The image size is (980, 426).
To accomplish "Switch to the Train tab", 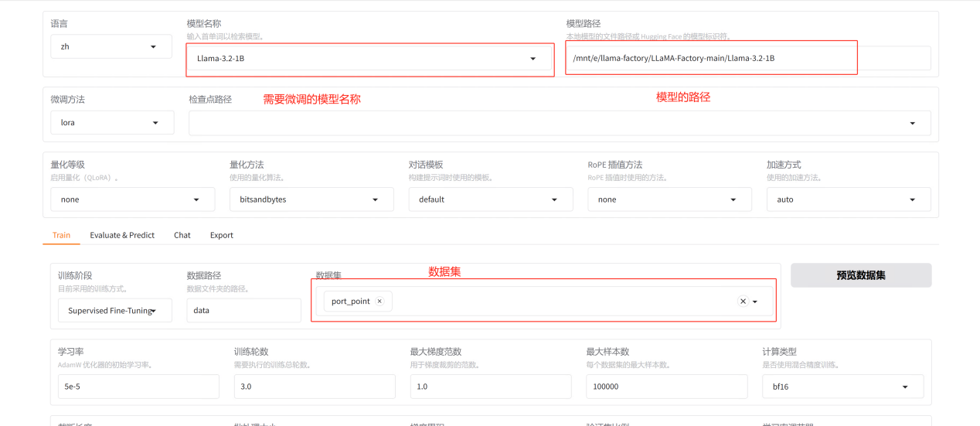I will 61,235.
